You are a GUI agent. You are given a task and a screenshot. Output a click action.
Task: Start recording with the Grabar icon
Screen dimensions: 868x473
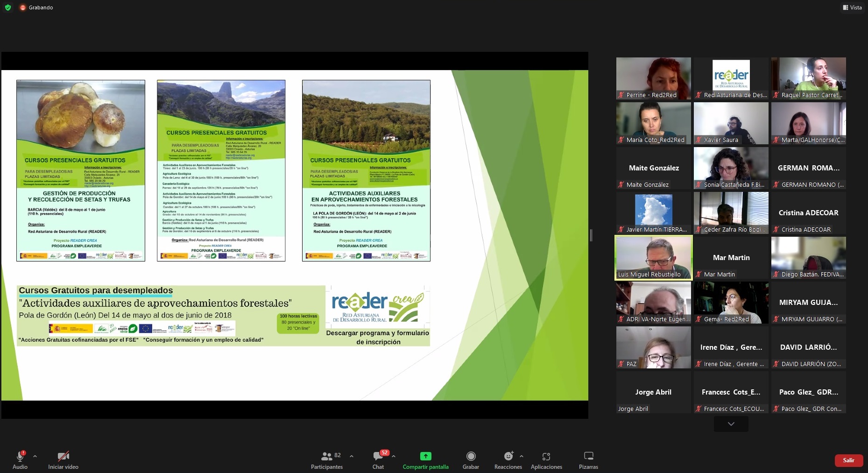point(471,456)
